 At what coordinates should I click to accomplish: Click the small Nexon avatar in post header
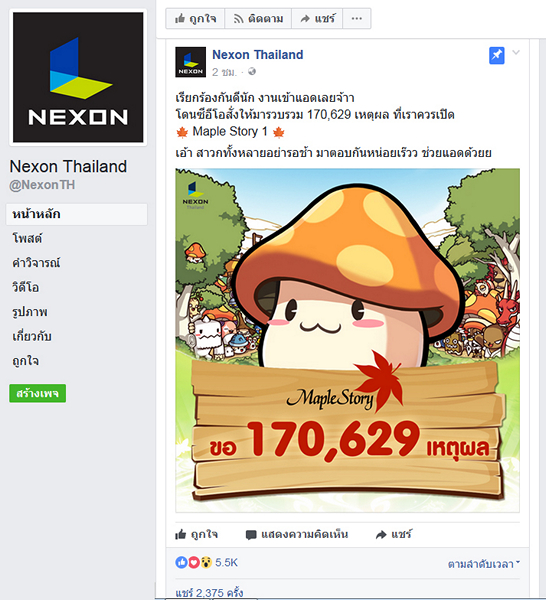tap(191, 62)
